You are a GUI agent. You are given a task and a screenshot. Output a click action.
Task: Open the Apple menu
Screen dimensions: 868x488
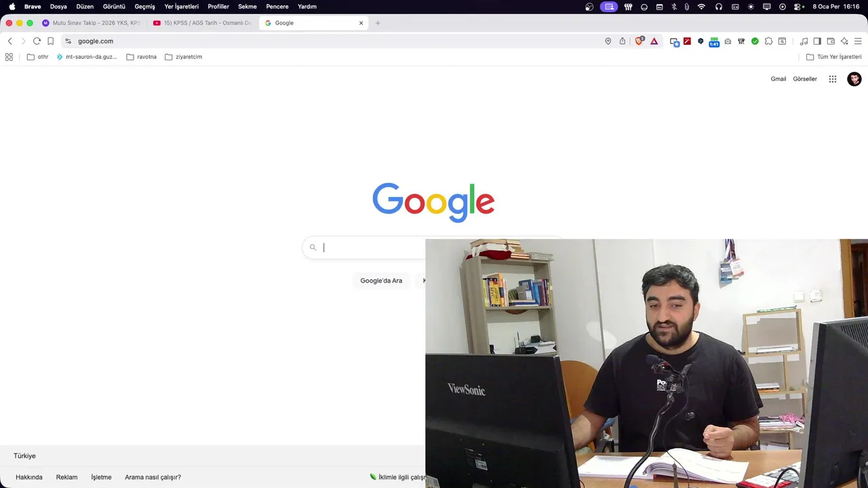pyautogui.click(x=12, y=7)
